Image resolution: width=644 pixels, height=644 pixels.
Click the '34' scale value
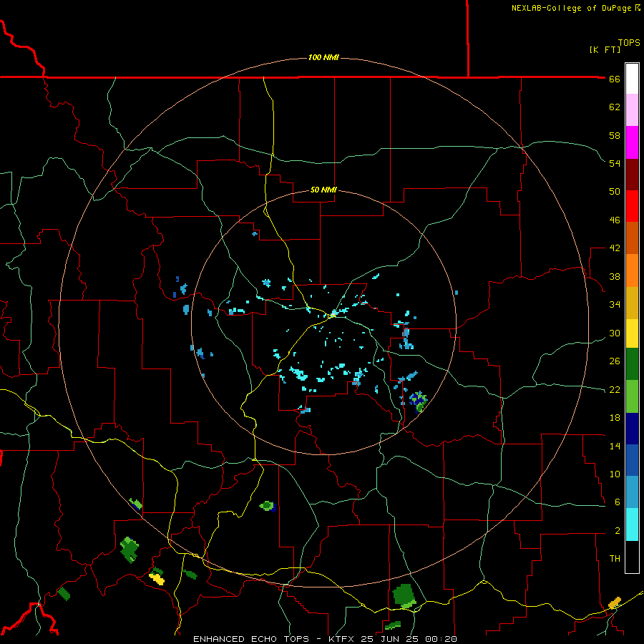point(615,305)
